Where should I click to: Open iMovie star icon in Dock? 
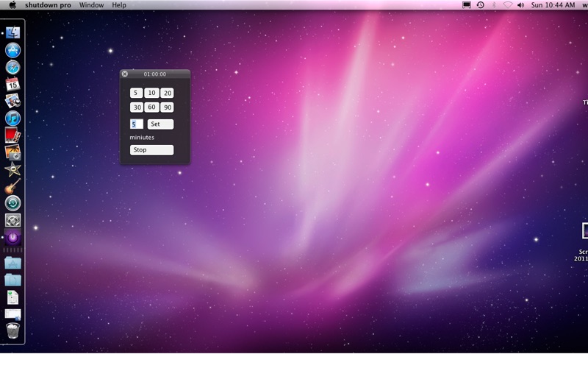tap(12, 169)
